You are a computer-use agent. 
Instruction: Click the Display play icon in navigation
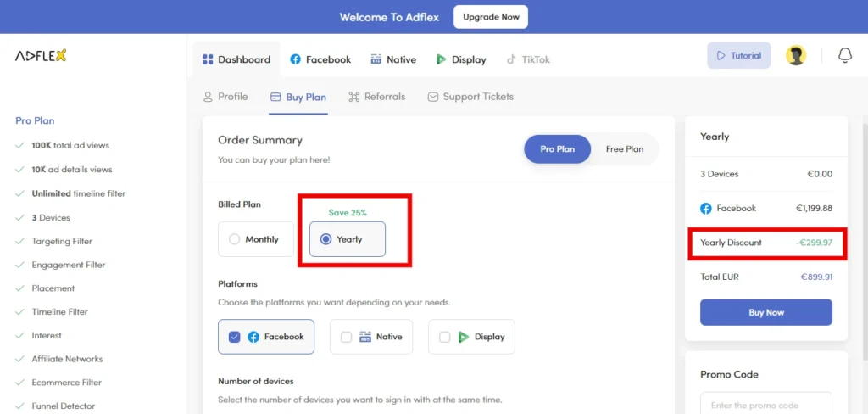coord(441,59)
